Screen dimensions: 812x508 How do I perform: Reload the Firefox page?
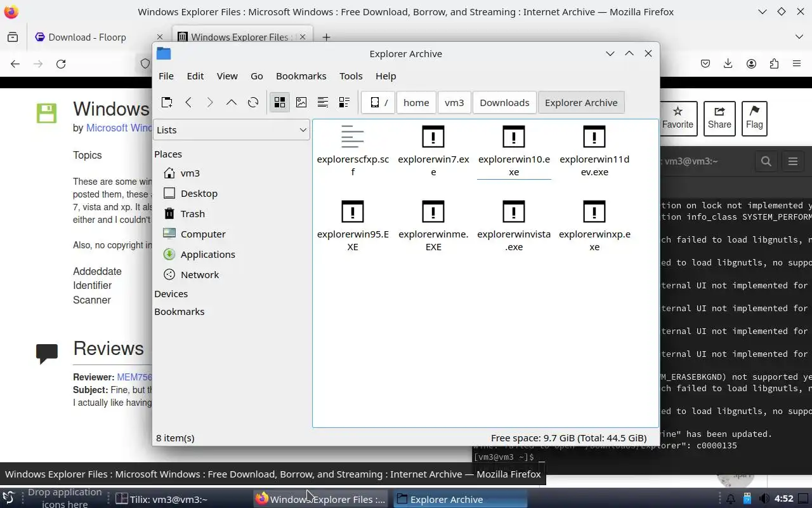coord(61,63)
